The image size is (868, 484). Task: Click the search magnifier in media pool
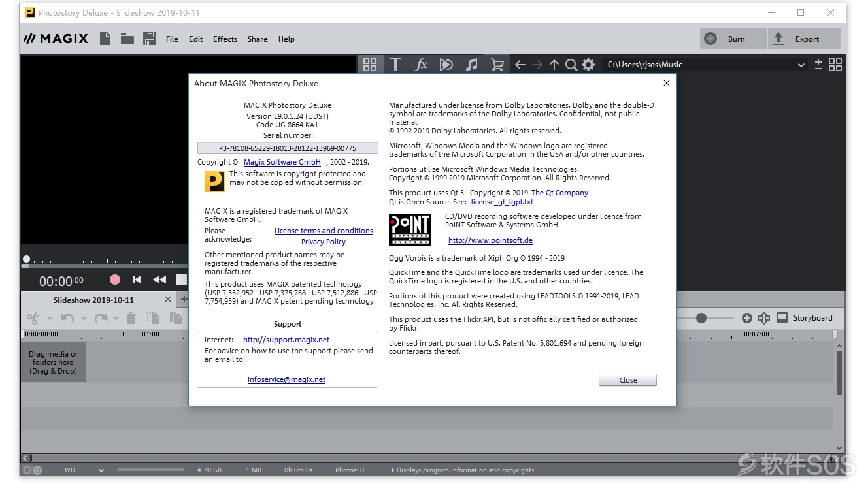pos(571,64)
